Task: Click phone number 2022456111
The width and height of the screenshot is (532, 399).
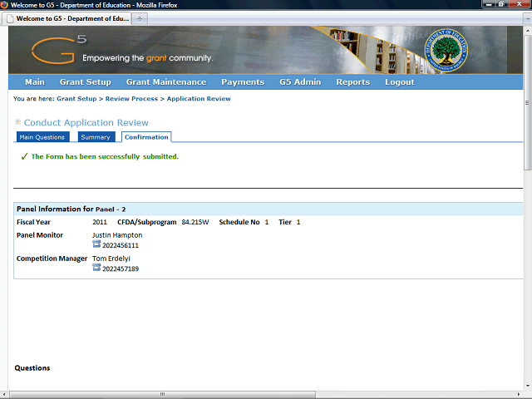Action: click(121, 245)
